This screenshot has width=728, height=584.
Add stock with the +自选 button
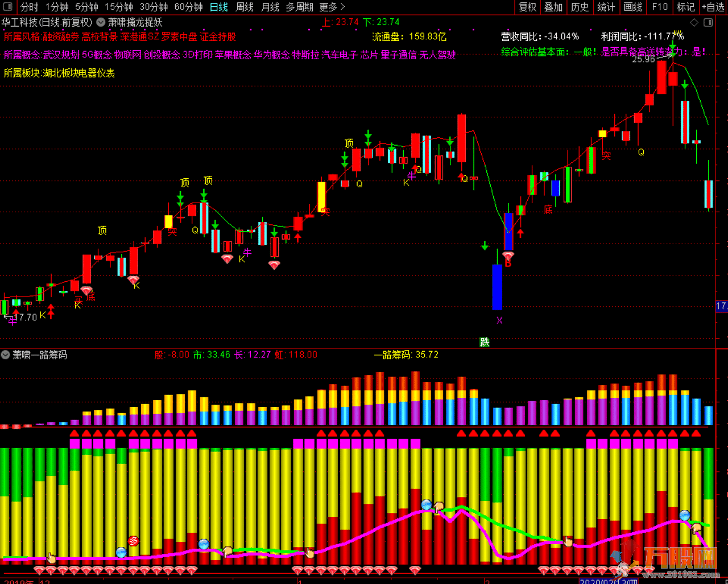pos(713,7)
